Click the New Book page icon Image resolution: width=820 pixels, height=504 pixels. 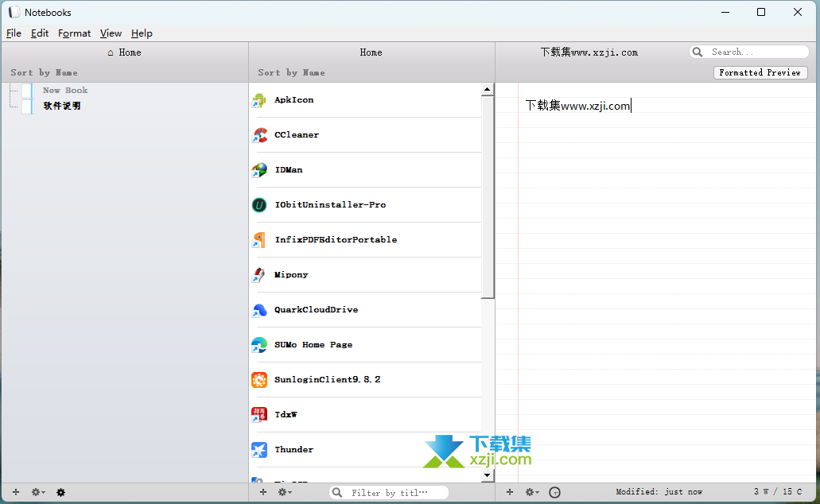point(27,91)
